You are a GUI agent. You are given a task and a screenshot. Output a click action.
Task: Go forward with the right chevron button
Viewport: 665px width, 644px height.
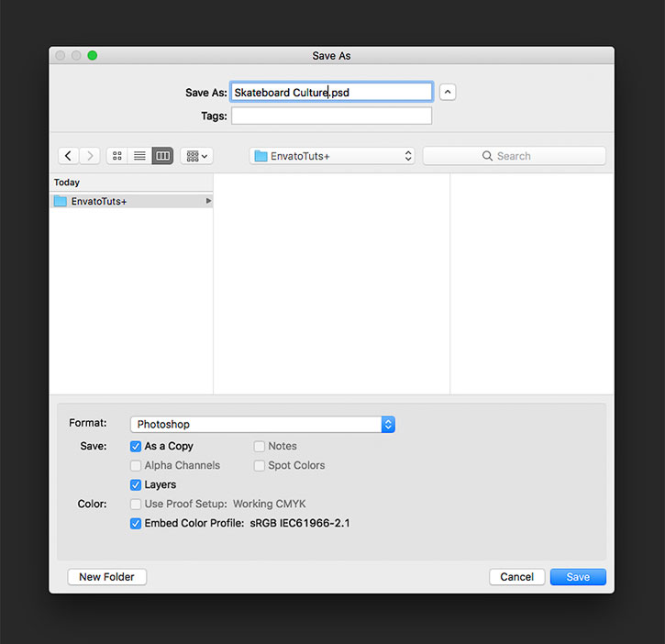pos(90,156)
